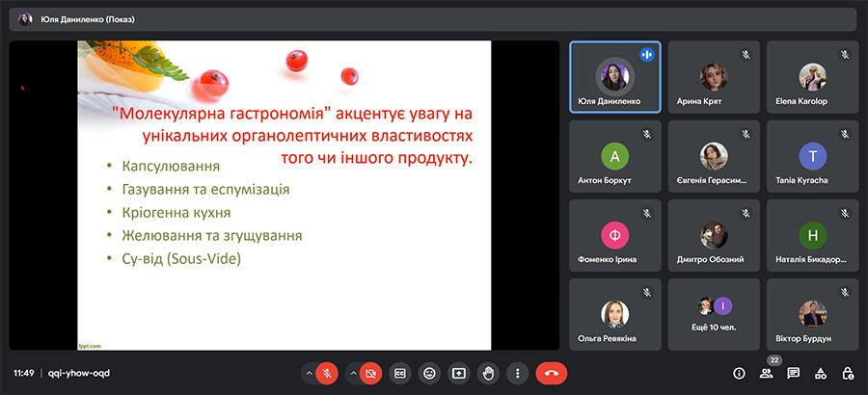Click muted mic icon on Наталія Бикадор tile

coord(845,213)
